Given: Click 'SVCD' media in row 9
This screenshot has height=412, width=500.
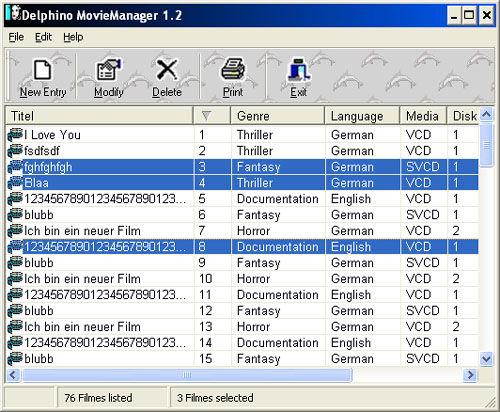Looking at the screenshot, I should [423, 263].
